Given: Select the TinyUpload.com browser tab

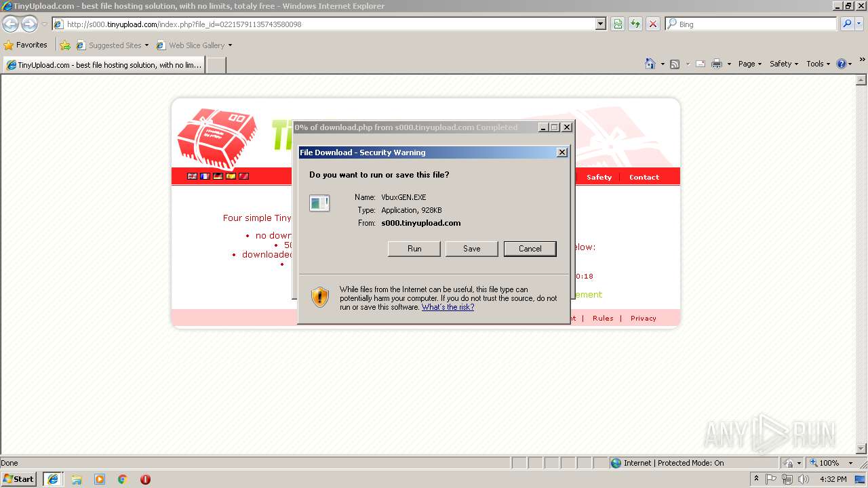Looking at the screenshot, I should point(104,65).
